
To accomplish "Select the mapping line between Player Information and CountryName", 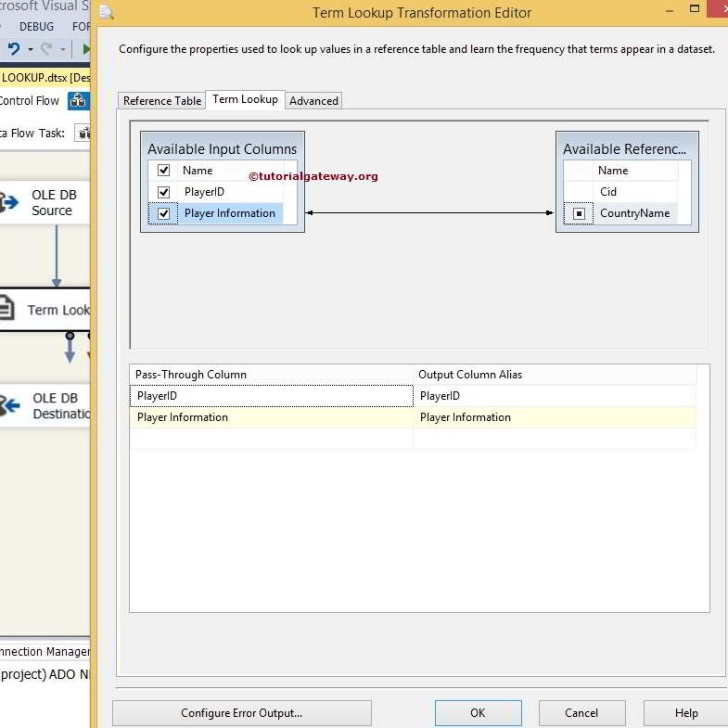I will click(429, 212).
